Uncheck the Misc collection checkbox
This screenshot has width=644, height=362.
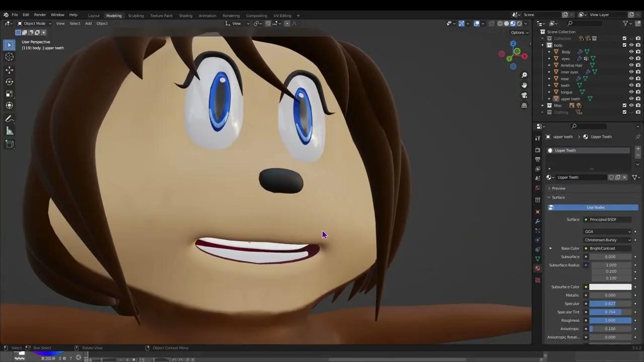tap(625, 106)
